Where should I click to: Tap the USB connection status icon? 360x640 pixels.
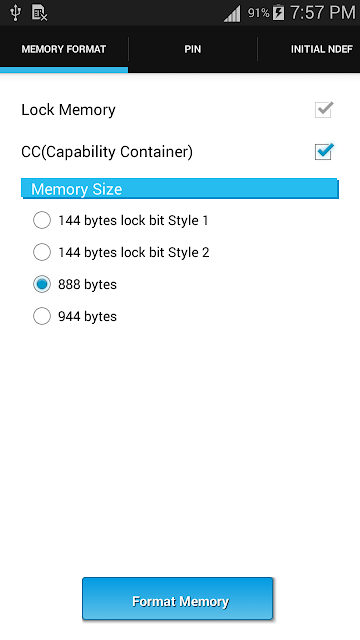[15, 13]
